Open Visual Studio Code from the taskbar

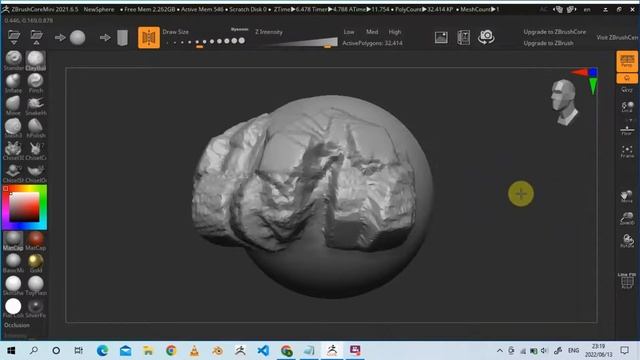click(263, 351)
